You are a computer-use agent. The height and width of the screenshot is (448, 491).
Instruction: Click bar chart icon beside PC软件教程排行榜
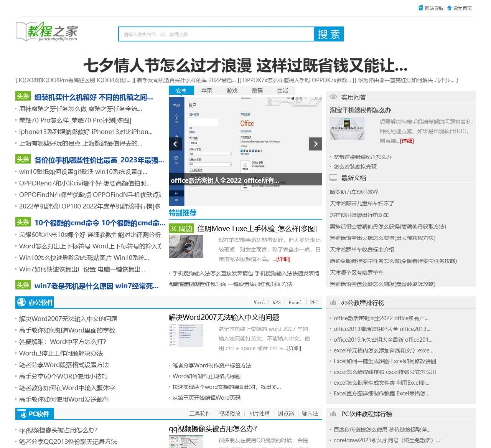333,414
